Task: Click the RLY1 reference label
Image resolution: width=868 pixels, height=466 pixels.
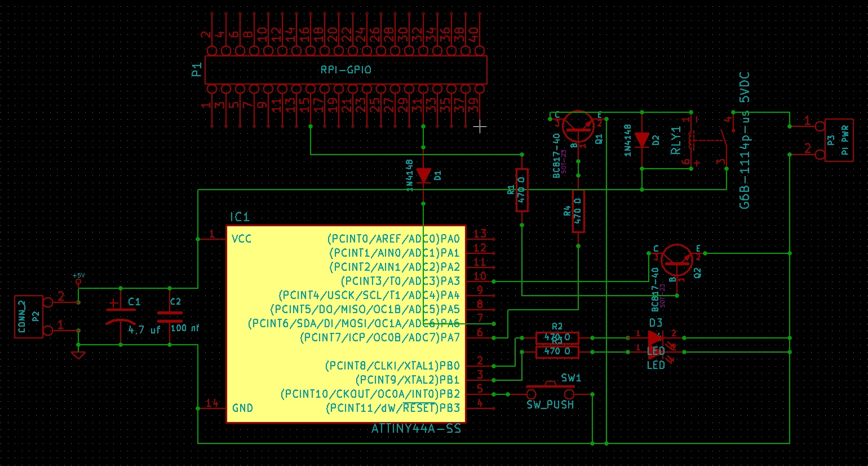Action: (x=676, y=140)
